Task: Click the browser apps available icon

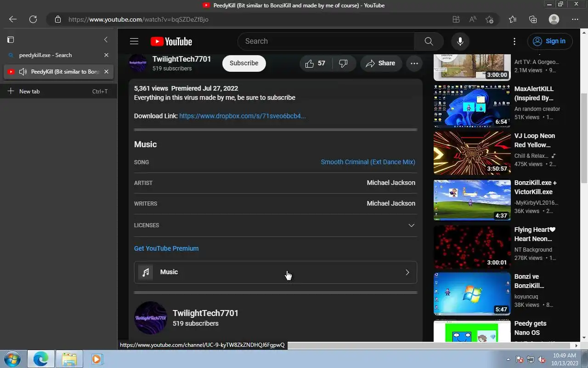Action: point(456,19)
